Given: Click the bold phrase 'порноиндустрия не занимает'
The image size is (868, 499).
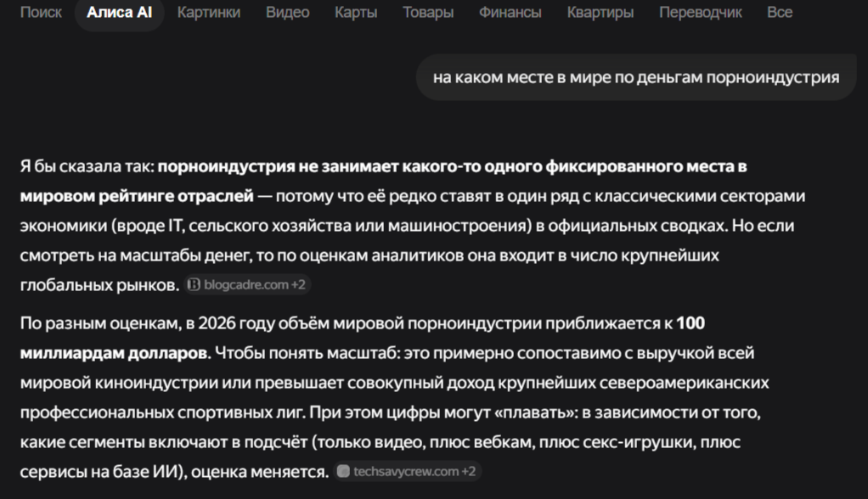Looking at the screenshot, I should (278, 166).
